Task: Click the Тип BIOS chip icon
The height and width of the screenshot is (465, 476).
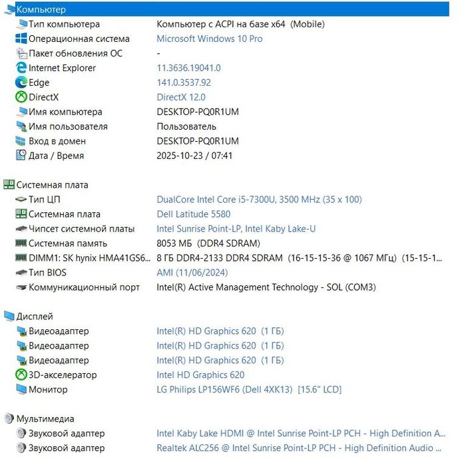Action: click(x=21, y=272)
